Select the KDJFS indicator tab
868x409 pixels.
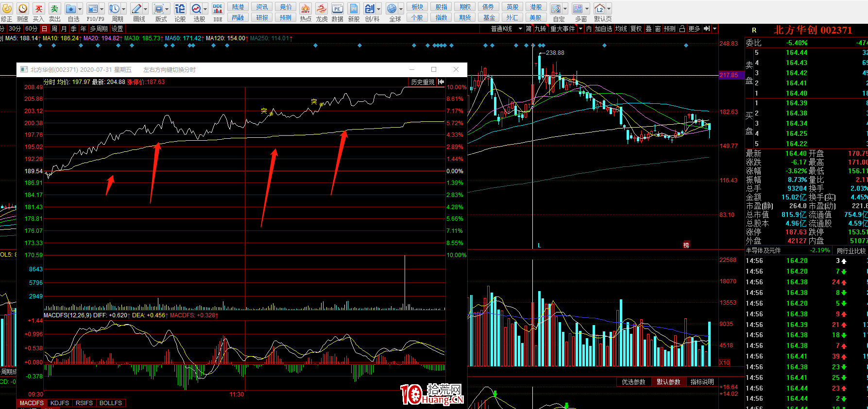60,403
